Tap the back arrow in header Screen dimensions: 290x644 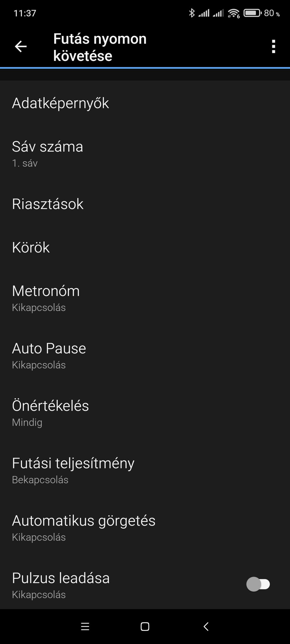pos(21,46)
